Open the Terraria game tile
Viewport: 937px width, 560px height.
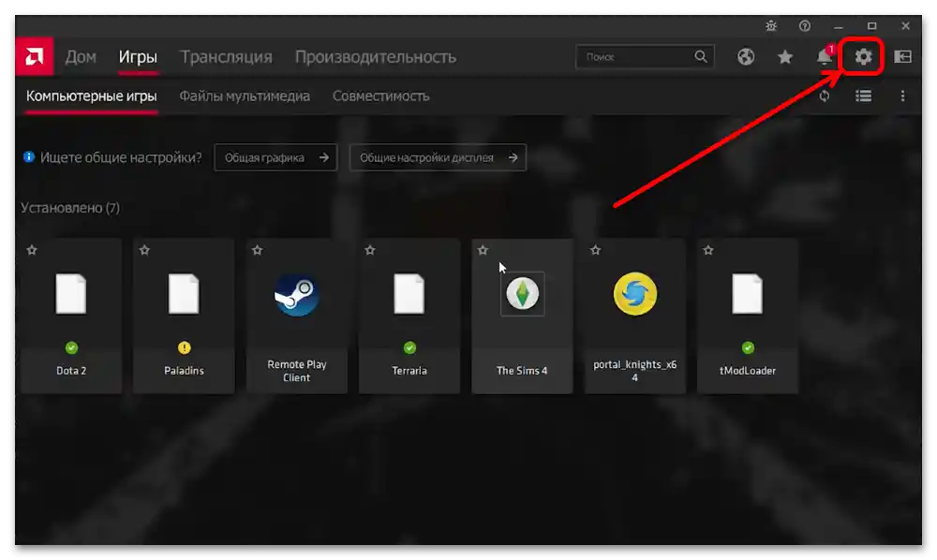(409, 316)
